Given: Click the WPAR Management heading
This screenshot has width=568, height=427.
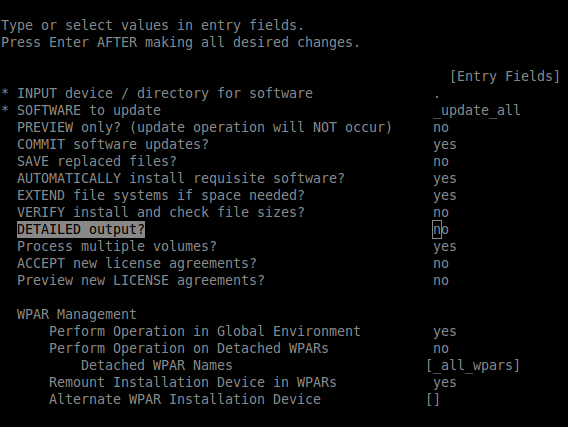Looking at the screenshot, I should [77, 314].
